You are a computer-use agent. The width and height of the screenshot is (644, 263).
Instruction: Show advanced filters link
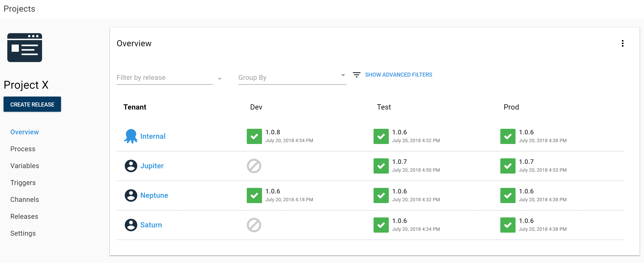tap(398, 75)
